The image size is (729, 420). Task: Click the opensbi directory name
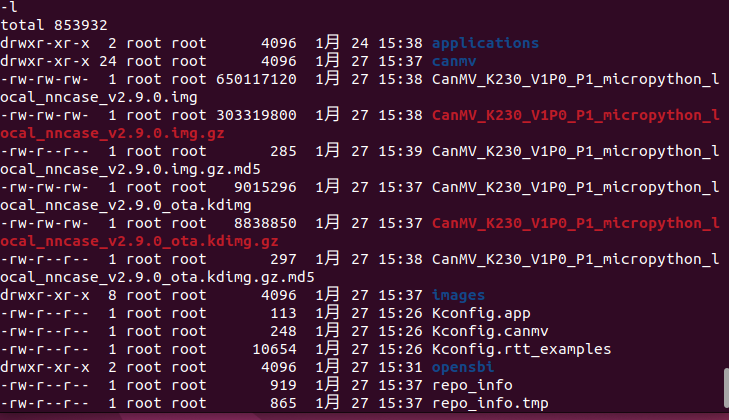click(462, 367)
